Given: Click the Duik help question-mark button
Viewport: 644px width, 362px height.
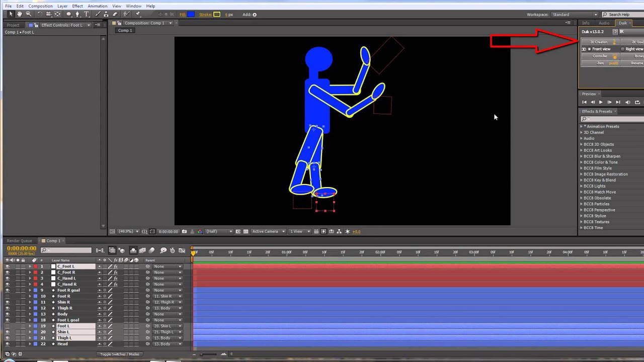Looking at the screenshot, I should [615, 32].
